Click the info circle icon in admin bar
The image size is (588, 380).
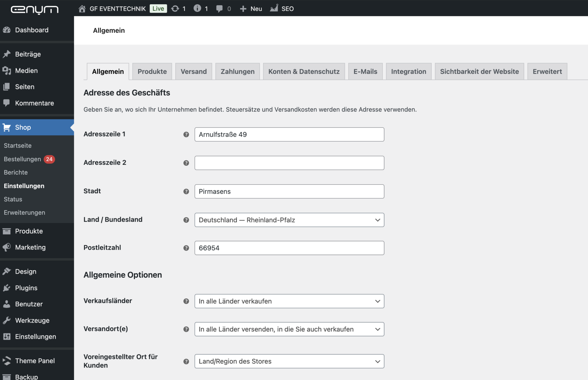[197, 9]
